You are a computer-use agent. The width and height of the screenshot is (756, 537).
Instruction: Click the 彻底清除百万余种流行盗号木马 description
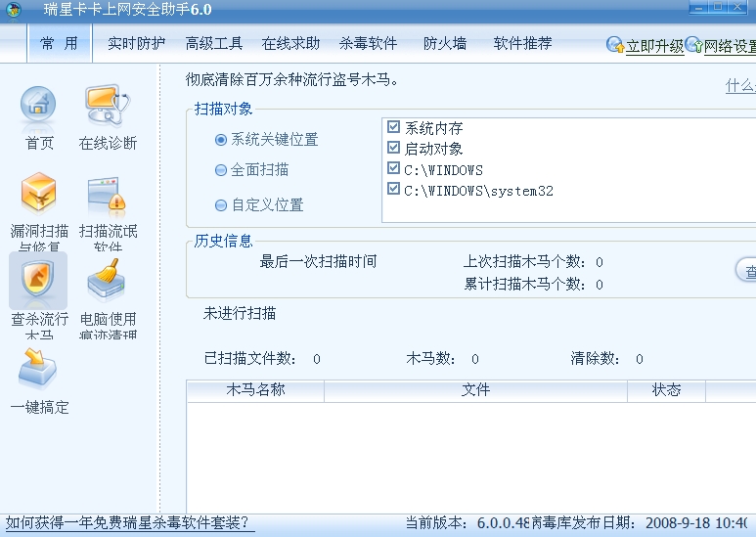point(292,79)
